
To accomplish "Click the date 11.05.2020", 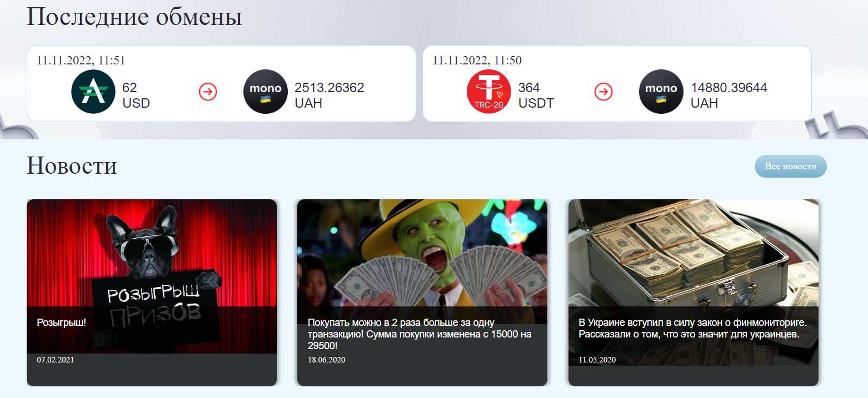I will coord(597,360).
